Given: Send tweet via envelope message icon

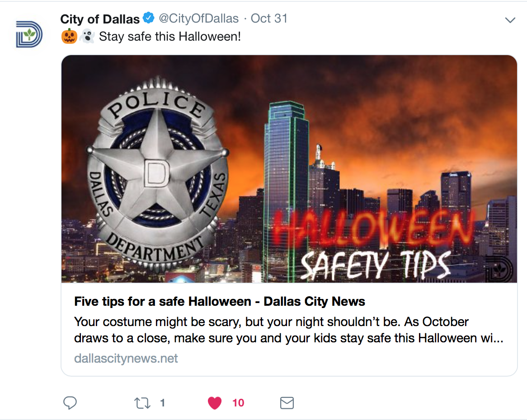Looking at the screenshot, I should click(x=287, y=402).
